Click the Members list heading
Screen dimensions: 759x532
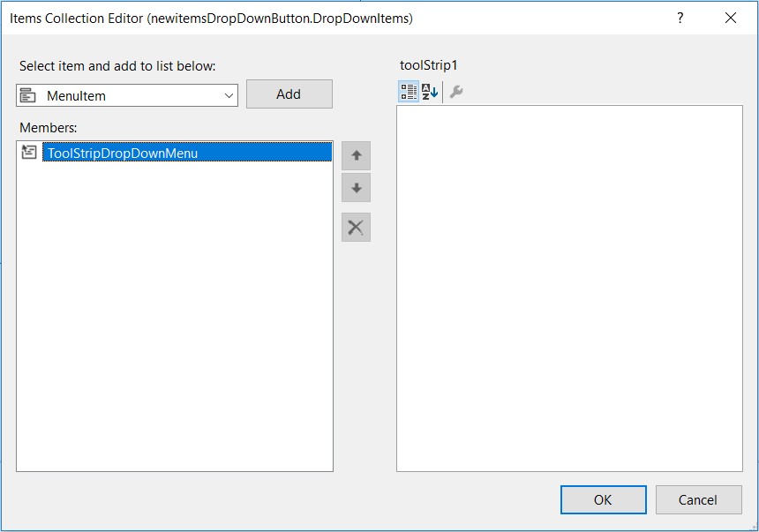[x=48, y=127]
